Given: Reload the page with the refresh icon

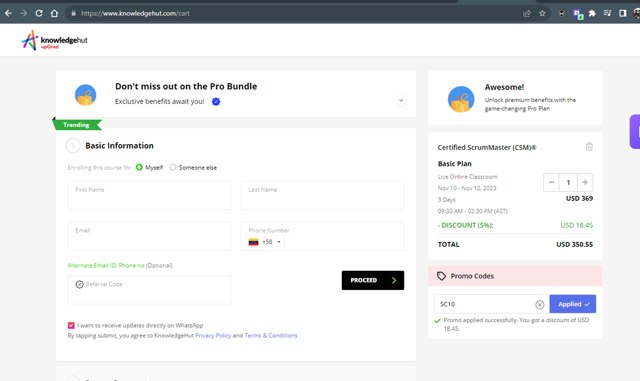Looking at the screenshot, I should point(39,13).
